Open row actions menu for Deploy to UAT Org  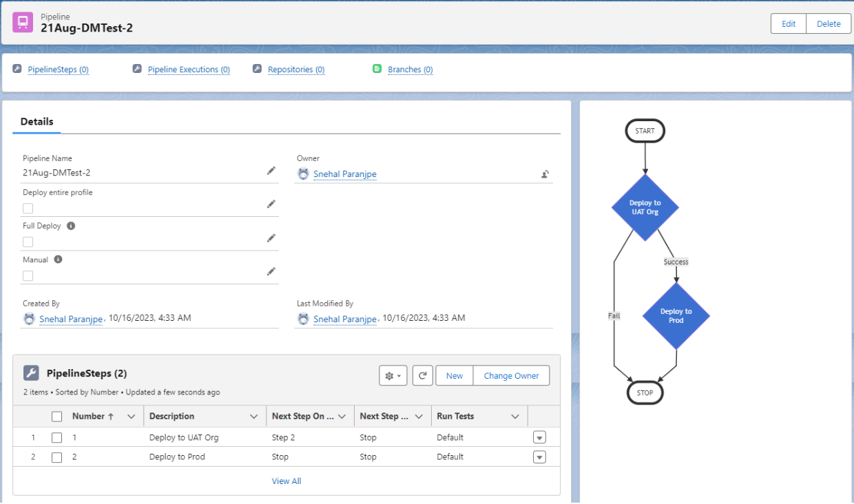point(539,438)
